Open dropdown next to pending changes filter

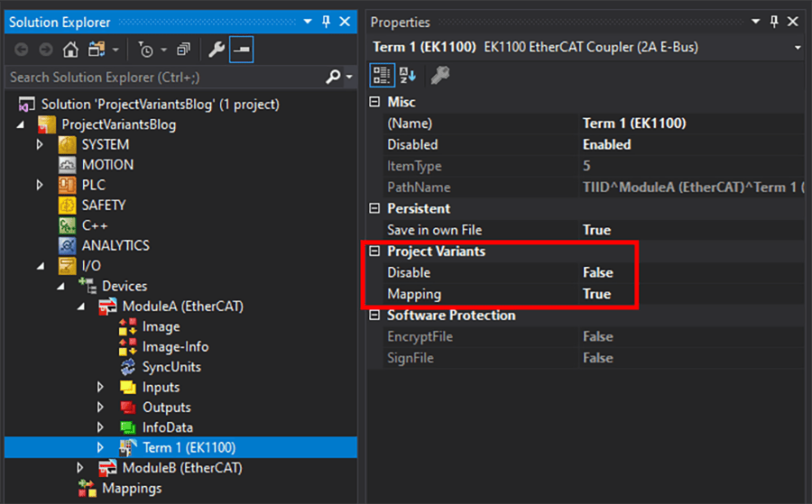163,50
